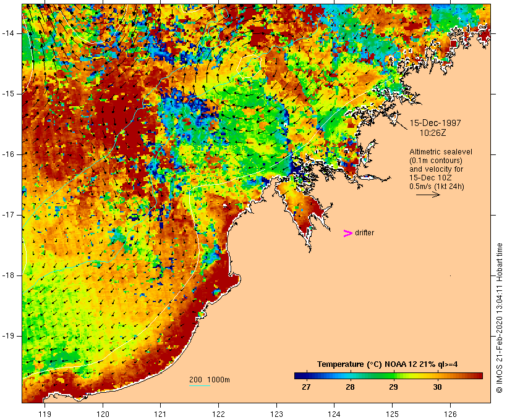
Task: Click colorbar tick label '28'
Action: click(x=350, y=387)
